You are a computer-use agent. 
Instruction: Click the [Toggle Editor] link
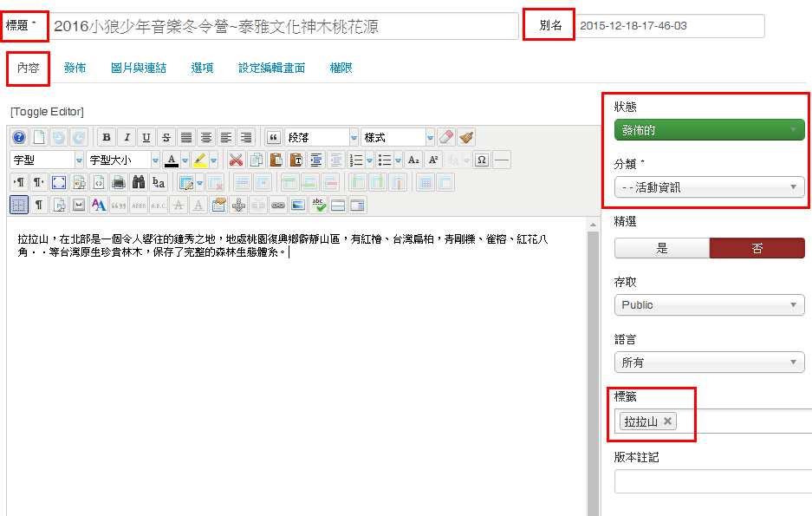point(47,111)
